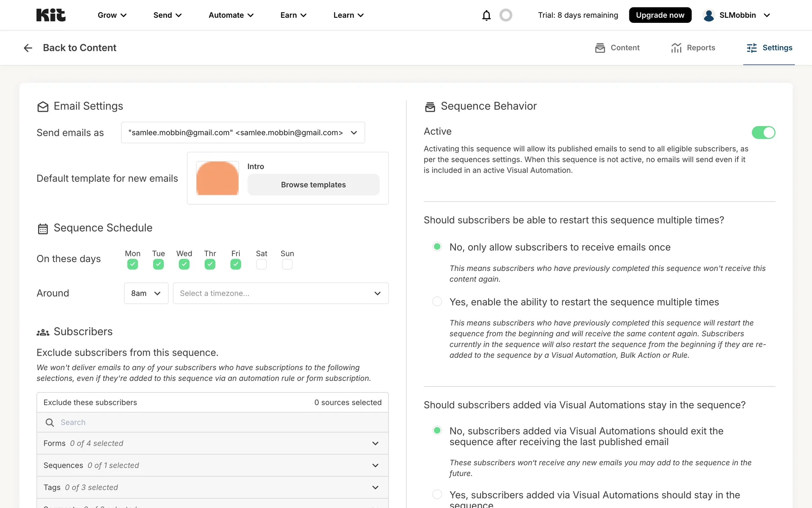Image resolution: width=812 pixels, height=508 pixels.
Task: Click Browse templates button
Action: [x=313, y=185]
